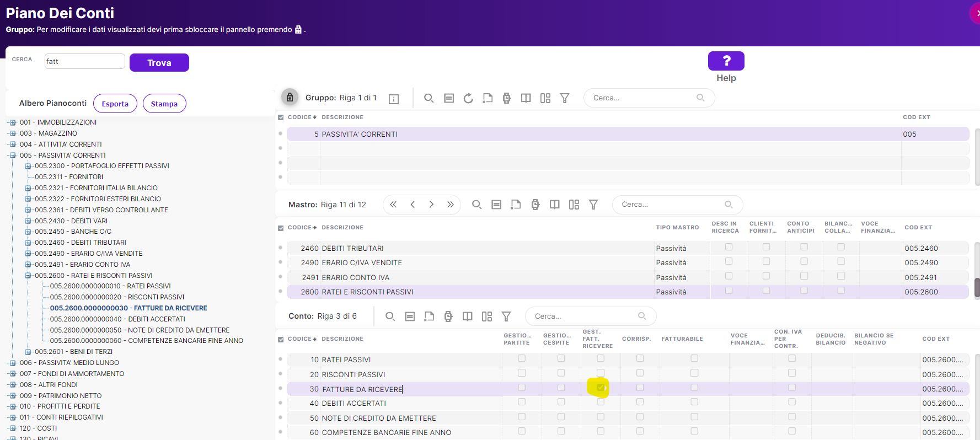
Task: Click the print icon in the Mastro toolbar
Action: 535,205
